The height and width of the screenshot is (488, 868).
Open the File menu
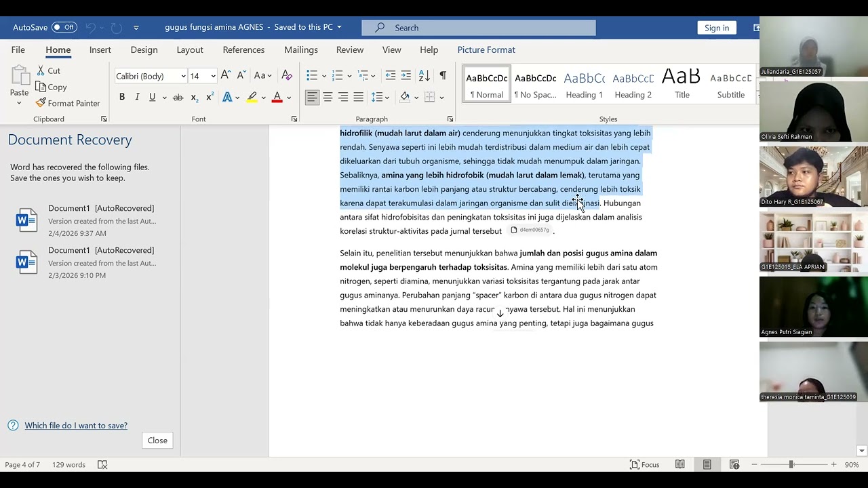click(x=18, y=49)
